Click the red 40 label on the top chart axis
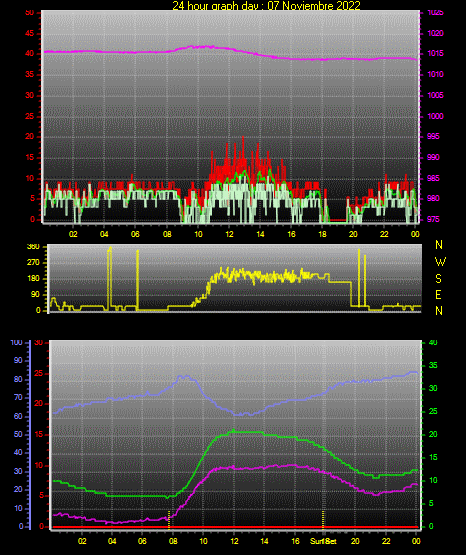This screenshot has width=466, height=555. pyautogui.click(x=30, y=53)
